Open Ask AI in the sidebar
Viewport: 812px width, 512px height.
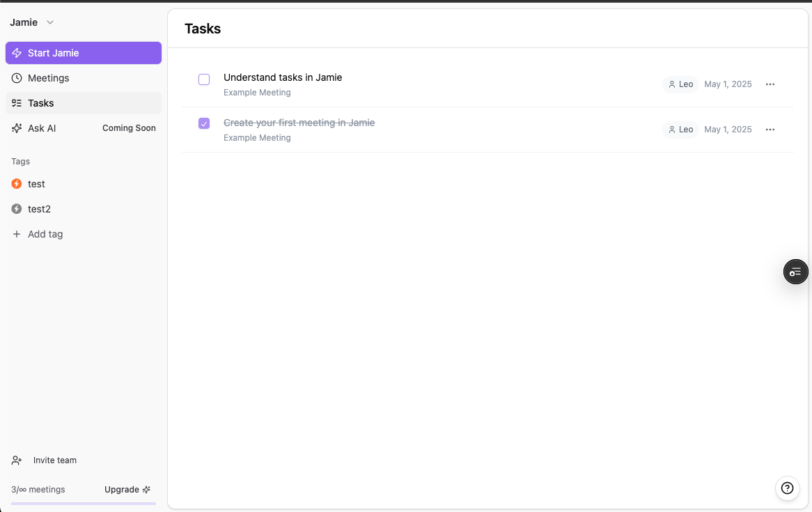click(84, 128)
